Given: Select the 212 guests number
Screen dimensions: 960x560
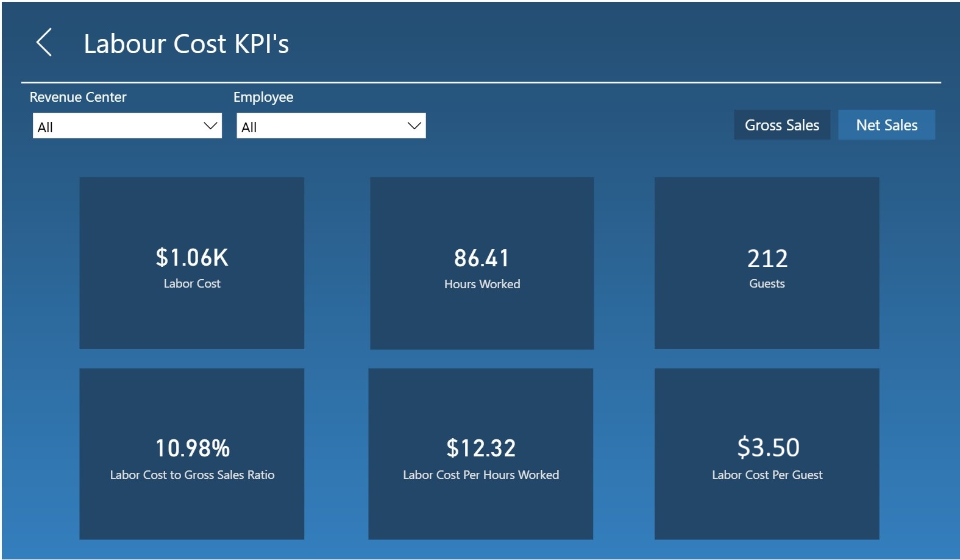Looking at the screenshot, I should tap(767, 259).
